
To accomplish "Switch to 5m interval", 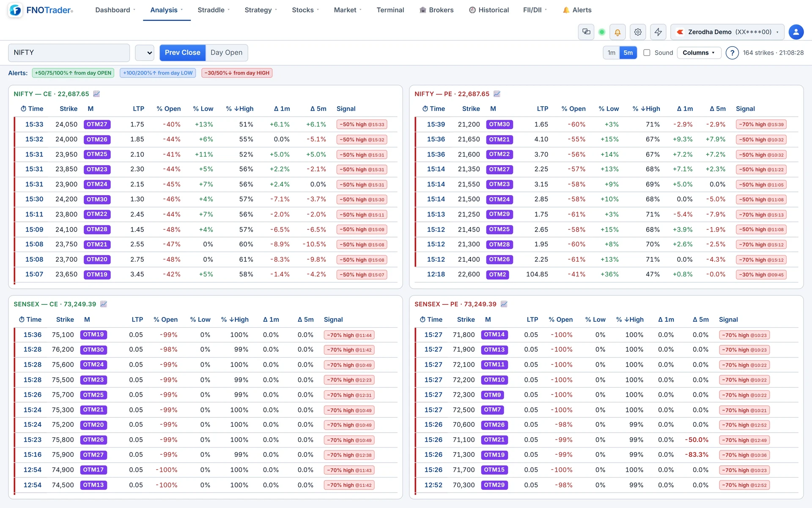I will (628, 53).
